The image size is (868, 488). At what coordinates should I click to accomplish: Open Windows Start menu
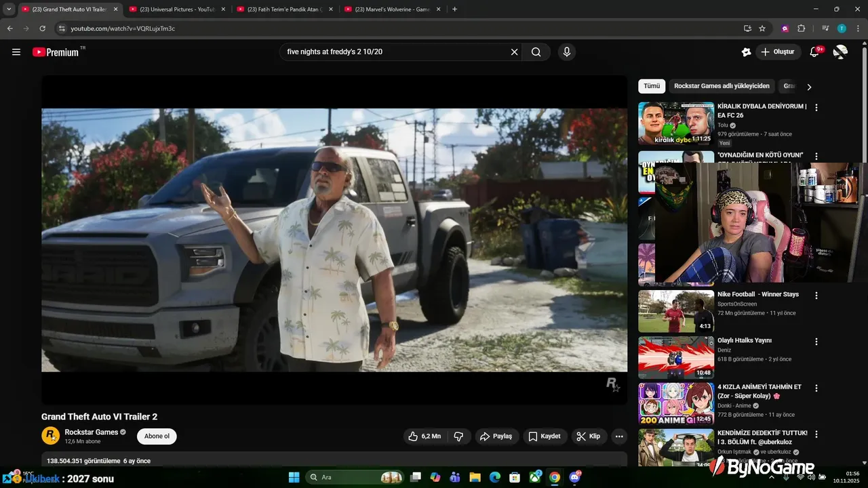(x=294, y=477)
